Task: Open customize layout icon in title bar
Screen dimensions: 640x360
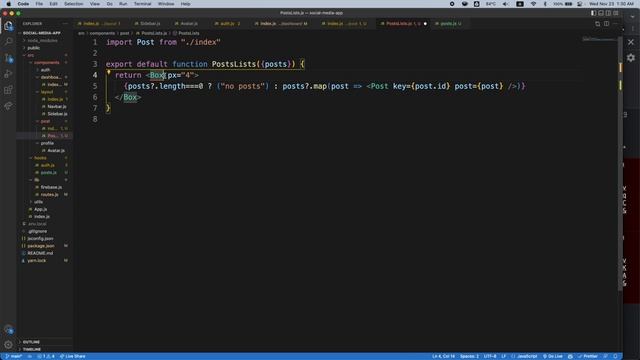Action: tap(616, 13)
